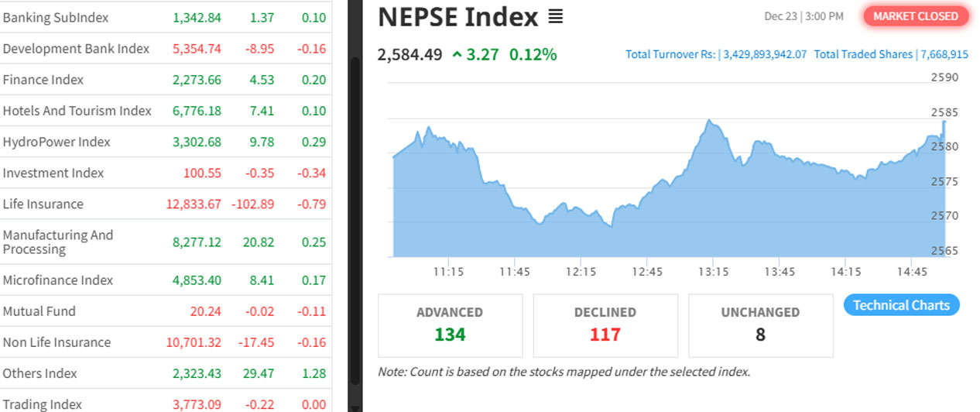Viewport: 980px width, 412px height.
Task: Select the Non Life Insurance row
Action: coord(57,342)
